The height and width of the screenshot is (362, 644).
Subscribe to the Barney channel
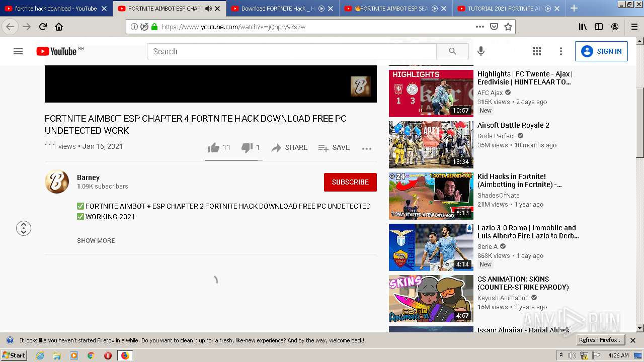tap(350, 182)
